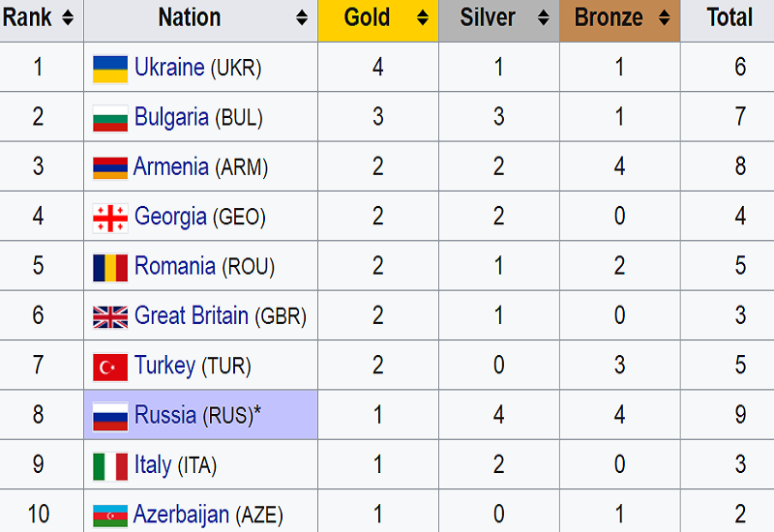Click the Total column header
Screen dimensions: 774x532
(x=729, y=18)
